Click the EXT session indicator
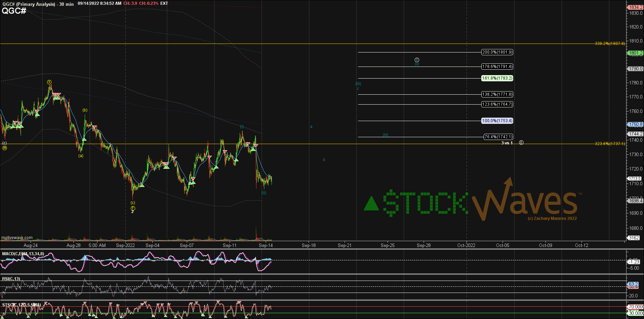644x319 pixels. [164, 3]
